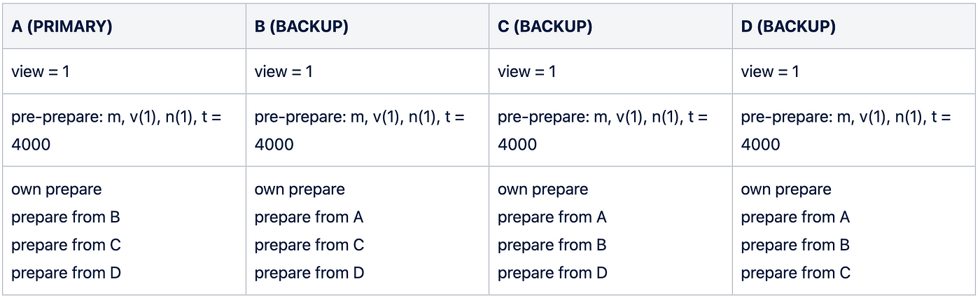Click the pre-prepare cell in column D

(846, 130)
